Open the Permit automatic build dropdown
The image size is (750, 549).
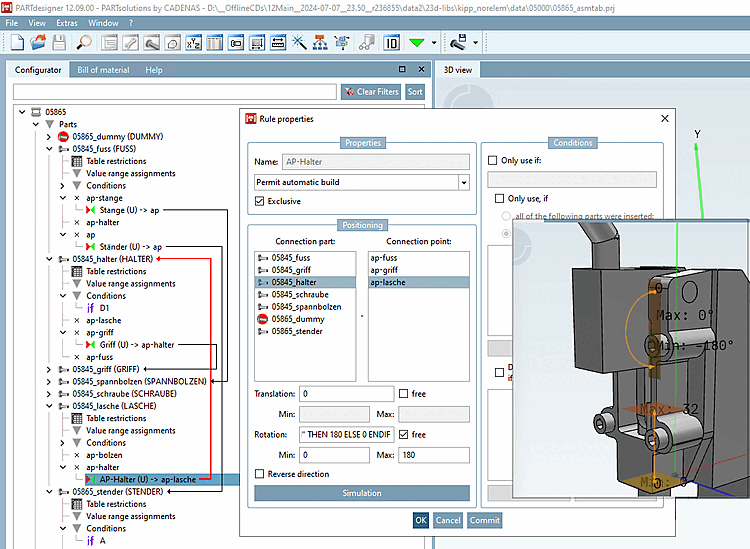click(463, 183)
